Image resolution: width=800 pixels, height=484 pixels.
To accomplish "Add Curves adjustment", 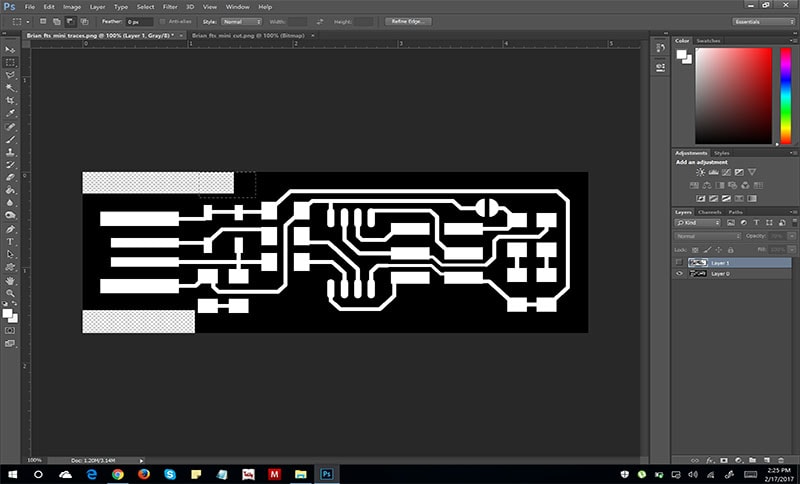I will pyautogui.click(x=726, y=172).
